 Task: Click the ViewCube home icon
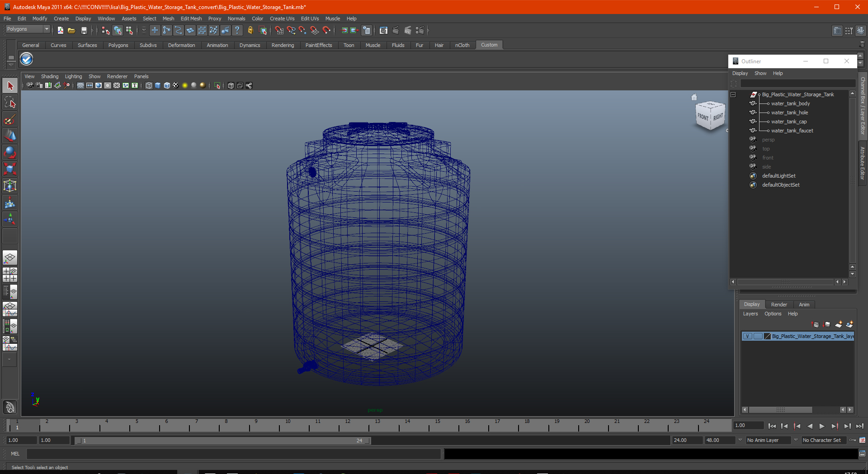click(x=694, y=97)
